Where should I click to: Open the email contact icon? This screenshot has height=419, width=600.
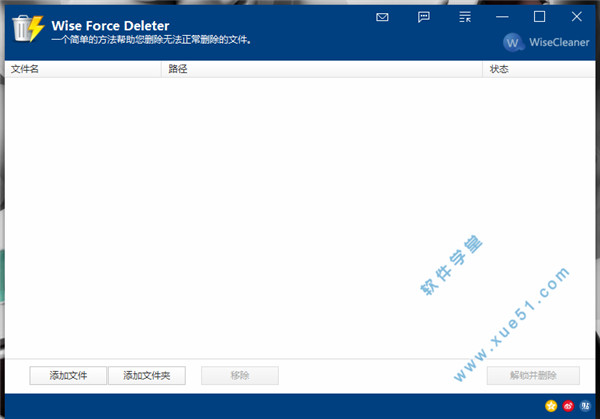[382, 17]
